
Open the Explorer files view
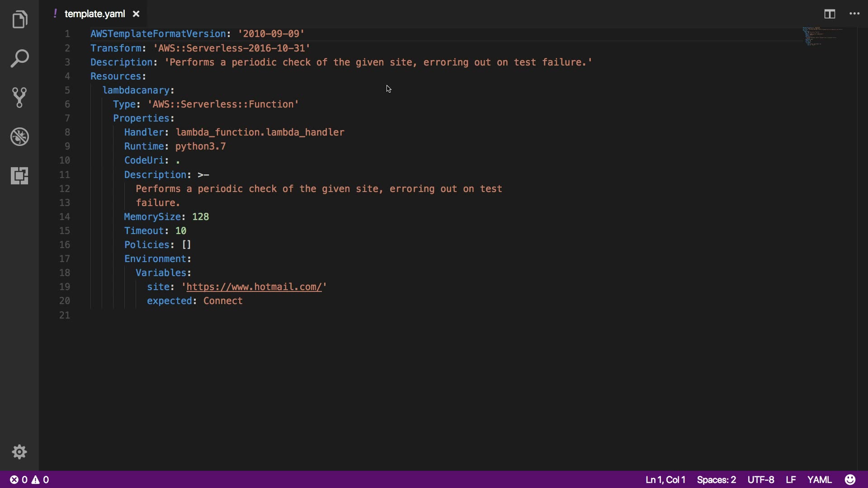[19, 19]
